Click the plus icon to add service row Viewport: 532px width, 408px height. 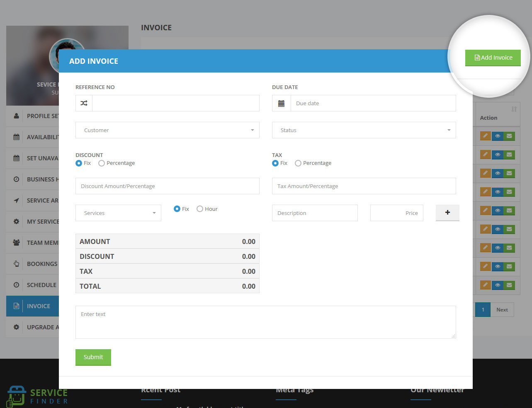[447, 212]
